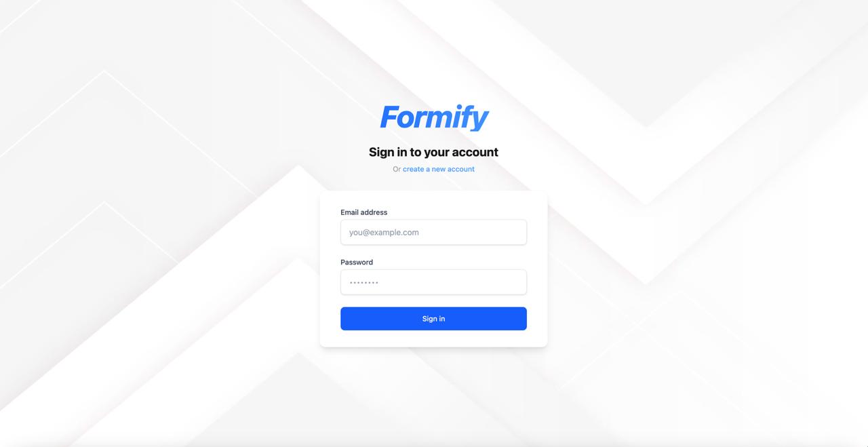Click the Email address label
Viewport: 868px width, 447px height.
[364, 212]
